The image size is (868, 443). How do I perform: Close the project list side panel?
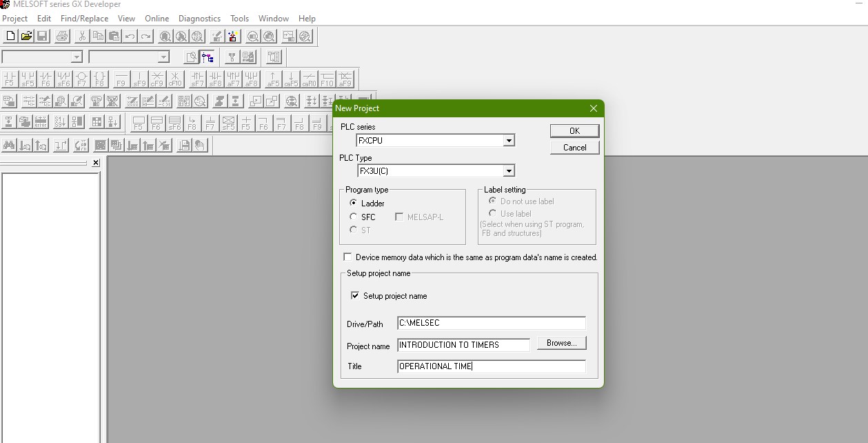(x=96, y=163)
